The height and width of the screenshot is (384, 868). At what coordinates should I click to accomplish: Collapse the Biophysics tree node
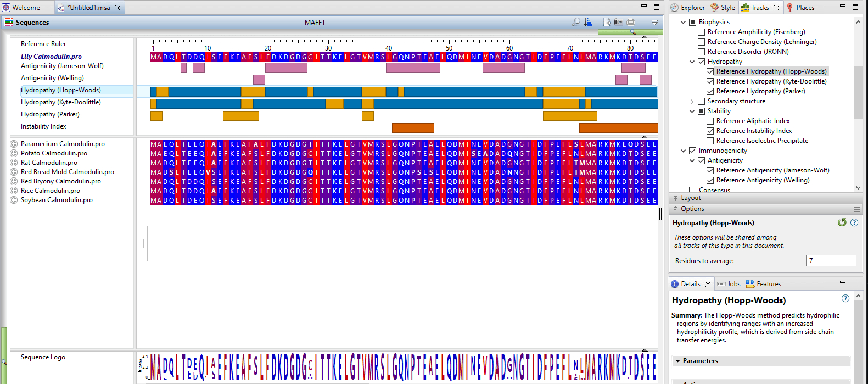(683, 22)
